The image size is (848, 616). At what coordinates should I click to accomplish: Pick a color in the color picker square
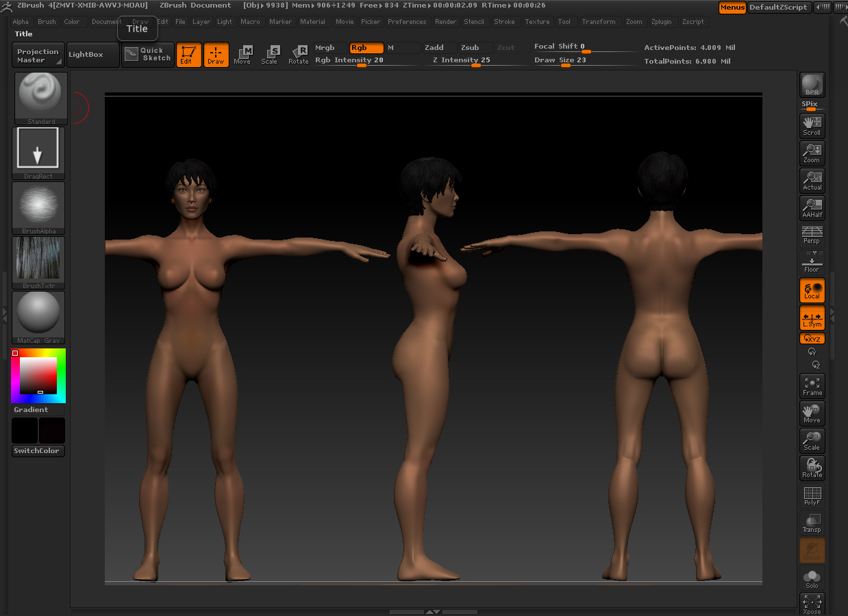[38, 376]
